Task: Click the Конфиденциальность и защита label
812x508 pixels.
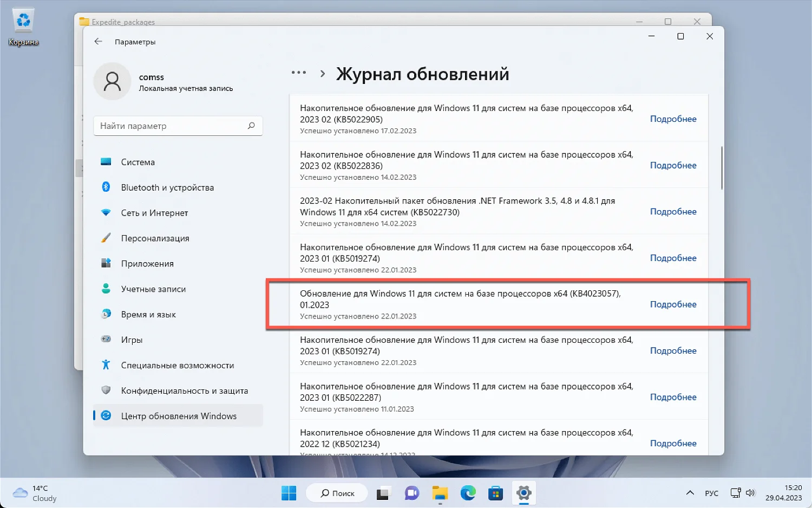Action: [185, 391]
